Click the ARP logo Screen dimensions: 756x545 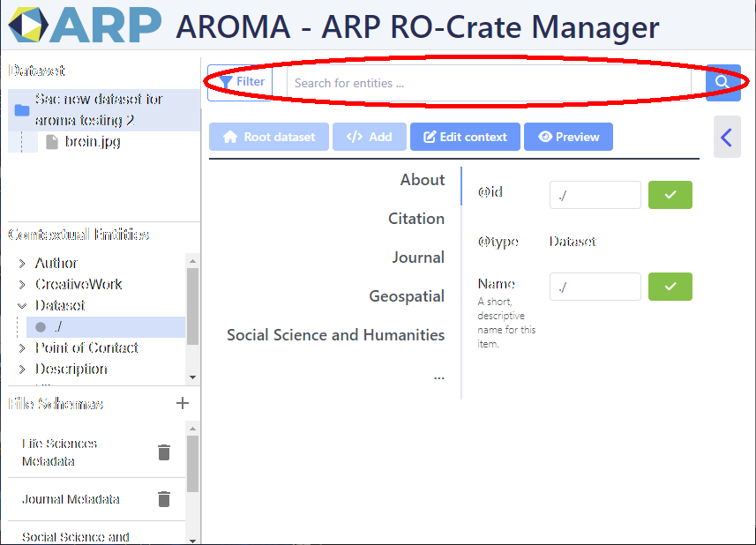pos(86,25)
